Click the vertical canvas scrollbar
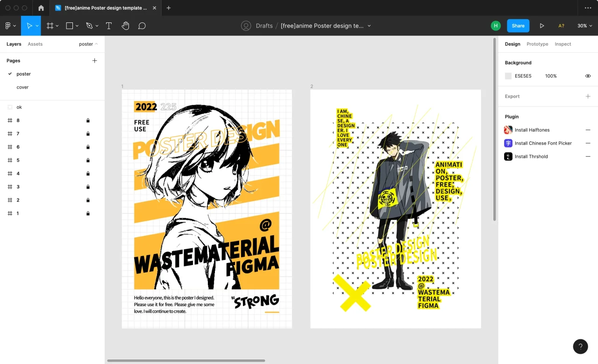This screenshot has height=364, width=598. click(495, 129)
